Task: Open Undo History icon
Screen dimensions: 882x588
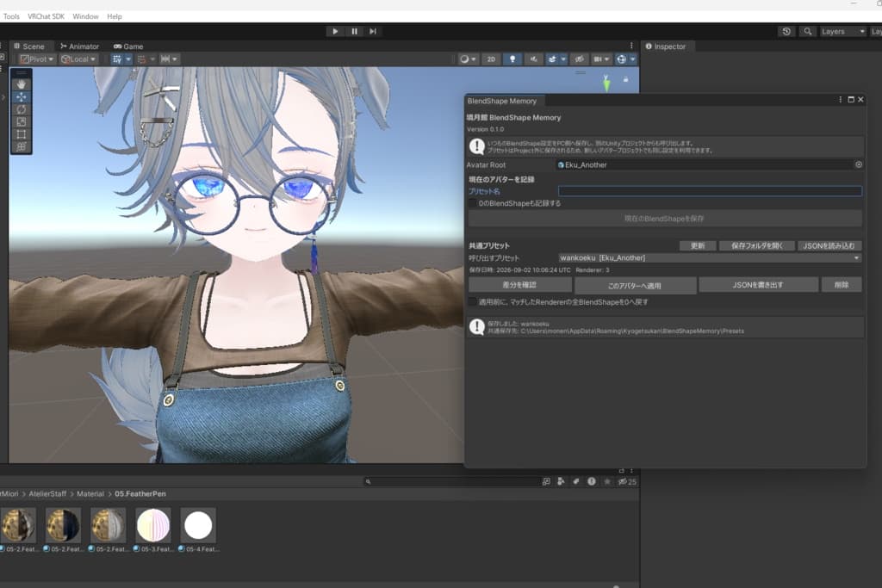Action: (x=786, y=32)
